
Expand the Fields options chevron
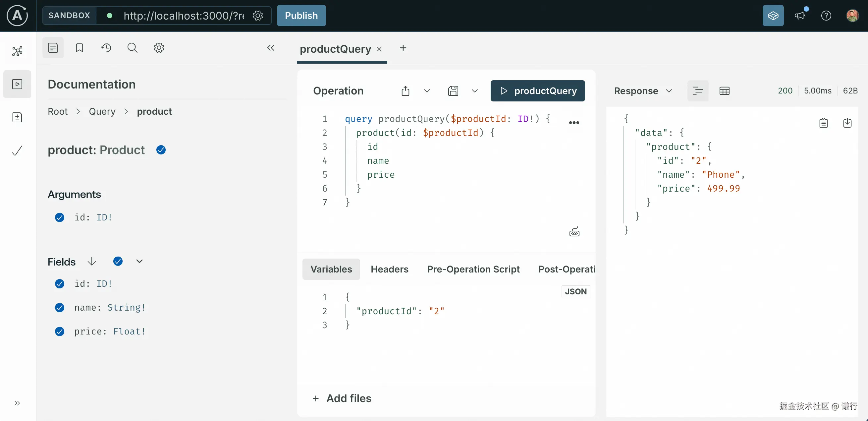click(x=139, y=261)
